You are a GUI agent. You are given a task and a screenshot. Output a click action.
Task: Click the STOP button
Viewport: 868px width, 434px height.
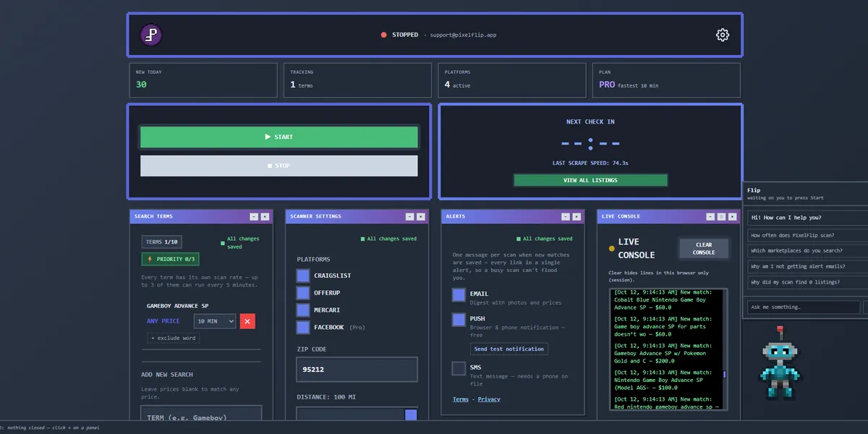[x=279, y=166]
